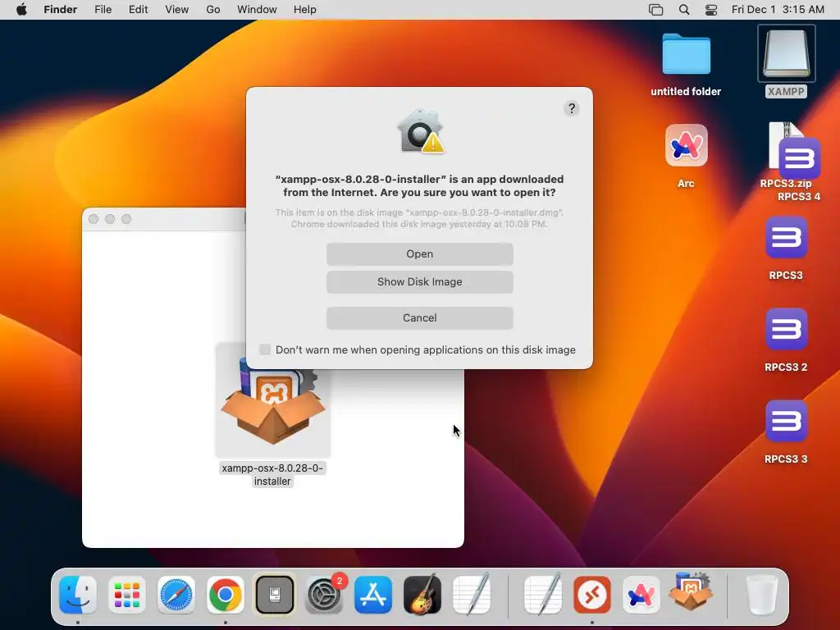Open the Help menu

[x=305, y=10]
